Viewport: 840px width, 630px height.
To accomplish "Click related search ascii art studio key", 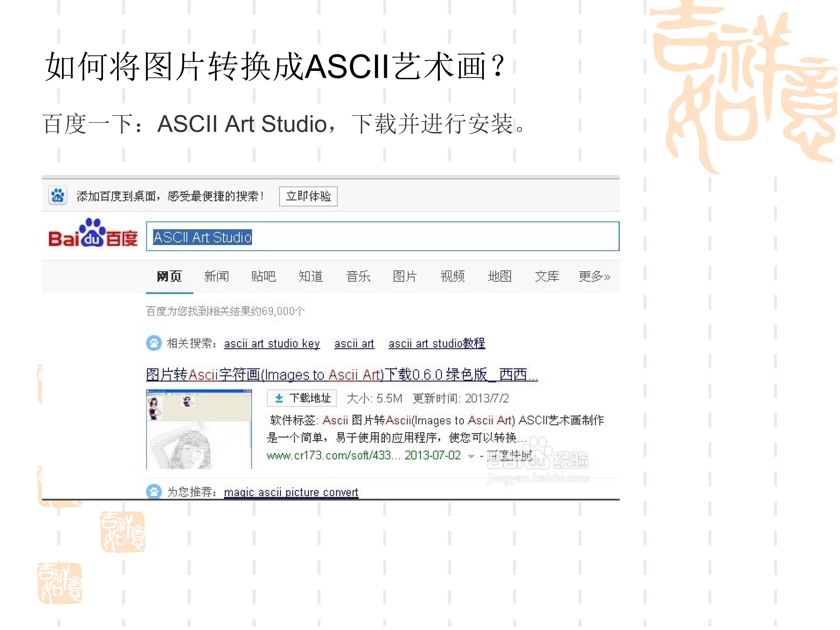I will pyautogui.click(x=272, y=344).
